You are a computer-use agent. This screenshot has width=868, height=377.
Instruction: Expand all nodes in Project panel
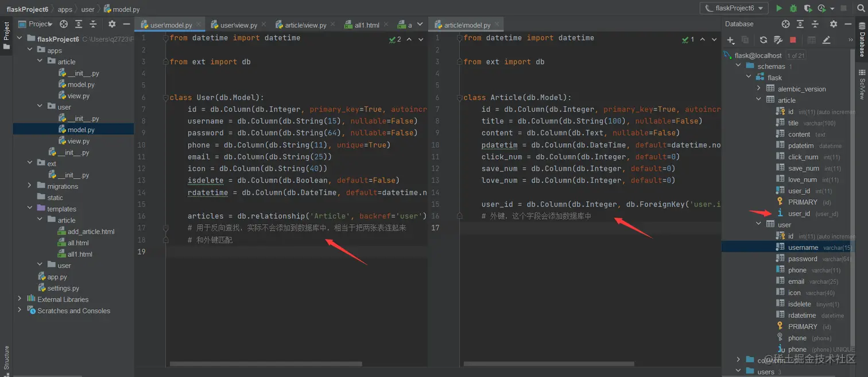(79, 24)
